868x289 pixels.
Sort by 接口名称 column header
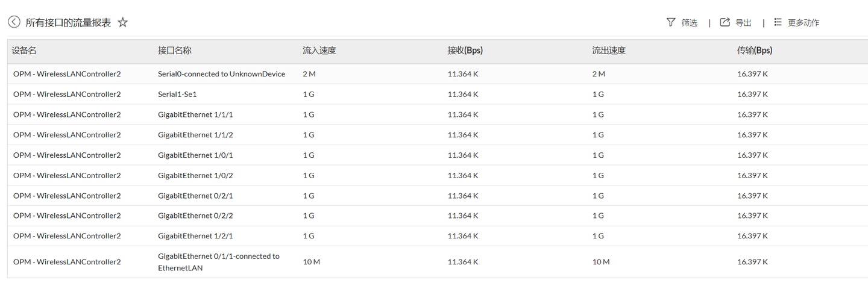pos(175,51)
